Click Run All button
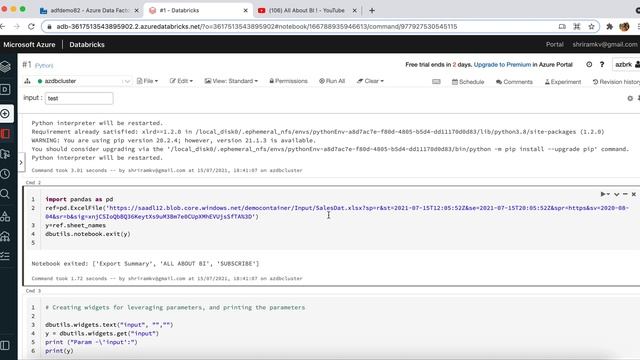The height and width of the screenshot is (360, 640). (332, 81)
